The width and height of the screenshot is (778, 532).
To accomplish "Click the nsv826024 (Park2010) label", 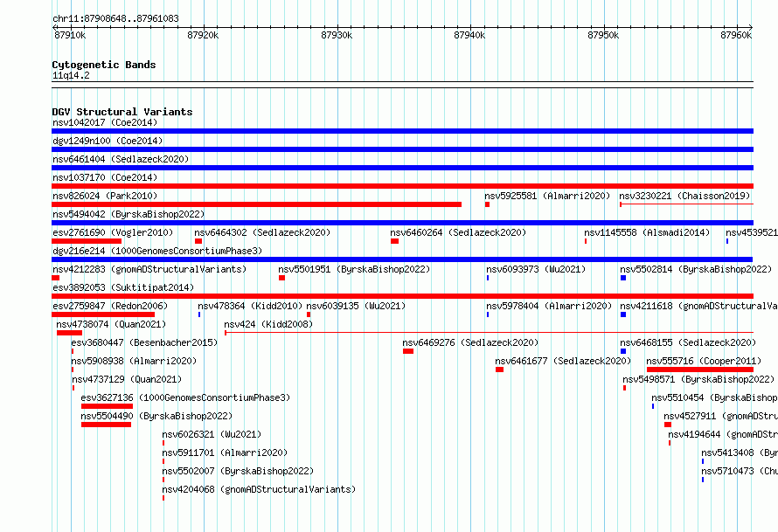I will click(x=105, y=196).
